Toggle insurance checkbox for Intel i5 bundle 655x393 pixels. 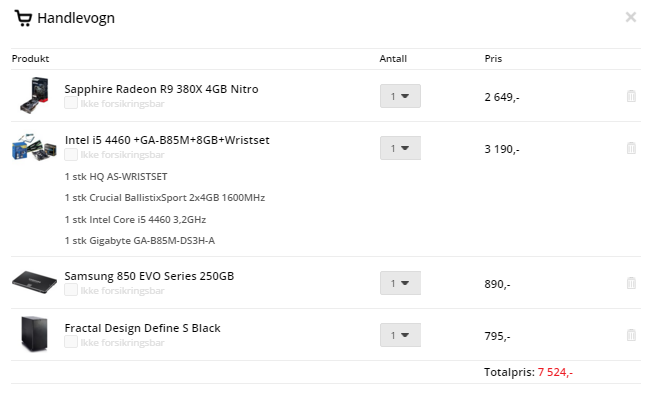tap(71, 155)
